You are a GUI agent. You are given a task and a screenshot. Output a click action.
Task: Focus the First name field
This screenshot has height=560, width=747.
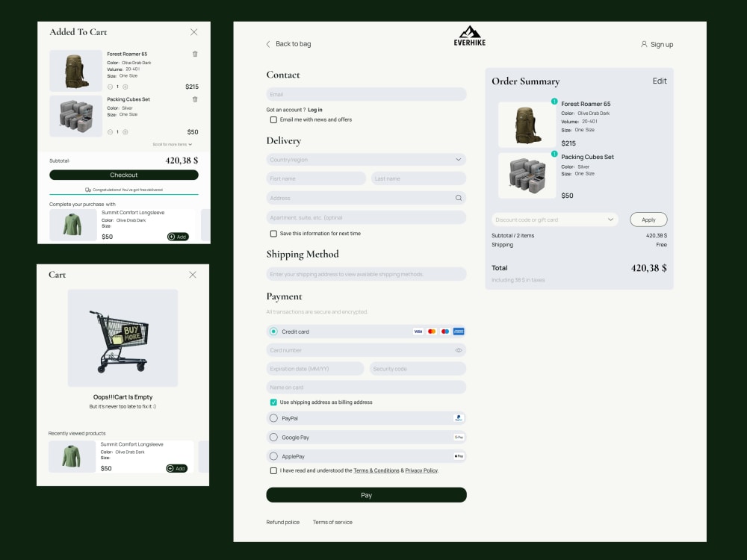tap(316, 178)
